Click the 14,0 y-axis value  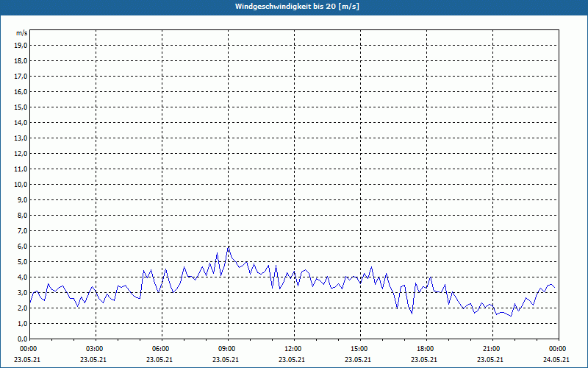pos(21,122)
